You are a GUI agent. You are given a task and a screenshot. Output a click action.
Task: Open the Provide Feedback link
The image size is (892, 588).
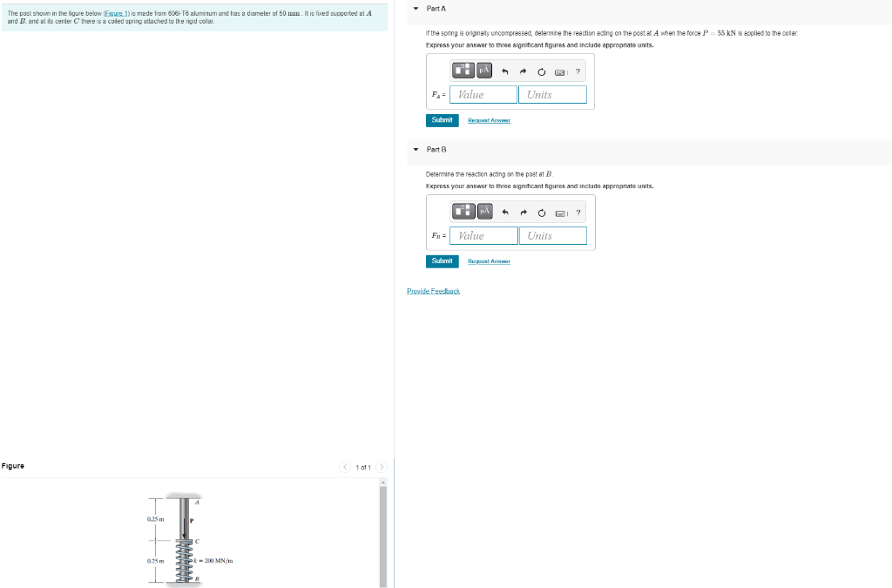(x=434, y=291)
